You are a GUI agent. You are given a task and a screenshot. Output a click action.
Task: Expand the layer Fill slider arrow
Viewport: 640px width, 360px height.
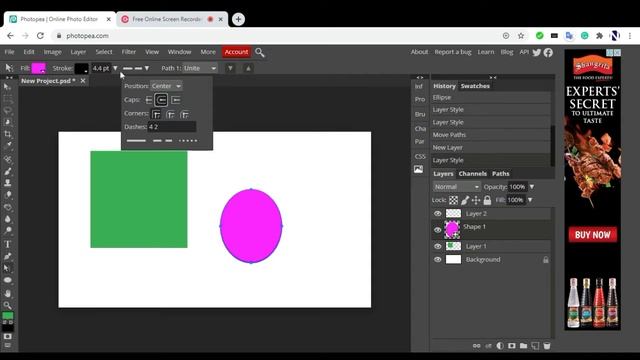click(530, 200)
